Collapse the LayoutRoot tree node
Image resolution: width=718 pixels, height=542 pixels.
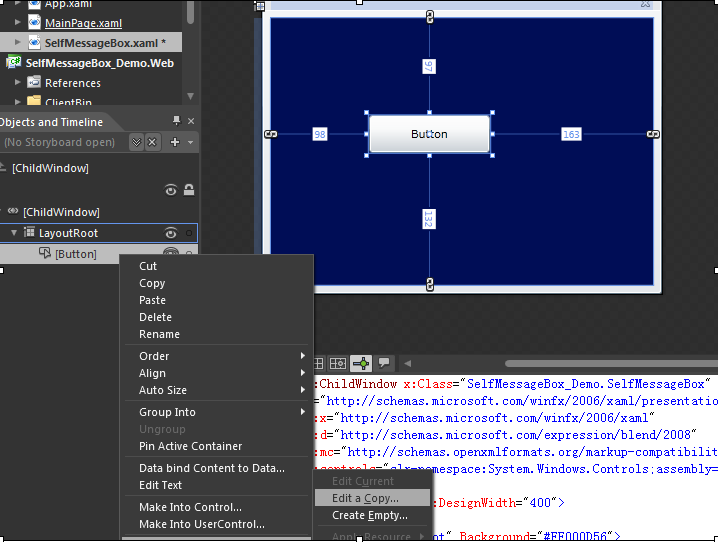click(x=14, y=233)
